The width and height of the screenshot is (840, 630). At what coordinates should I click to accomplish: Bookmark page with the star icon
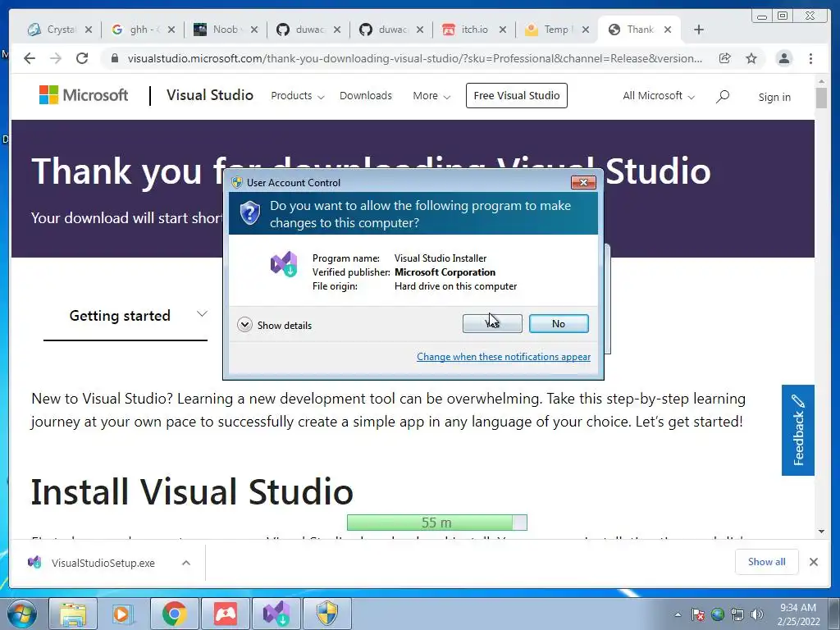pyautogui.click(x=751, y=58)
